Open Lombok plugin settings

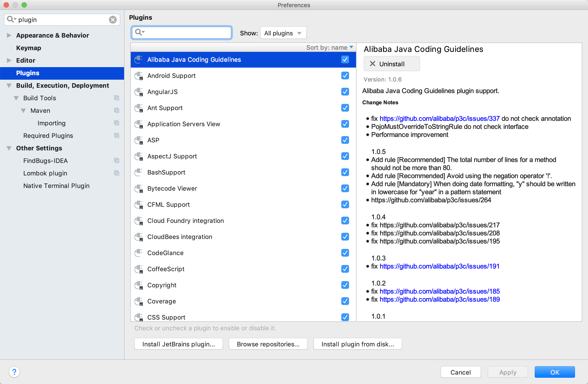pos(45,173)
